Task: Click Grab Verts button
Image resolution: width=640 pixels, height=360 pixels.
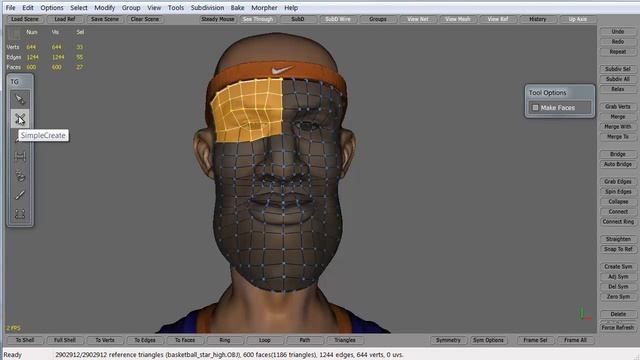Action: coord(618,107)
